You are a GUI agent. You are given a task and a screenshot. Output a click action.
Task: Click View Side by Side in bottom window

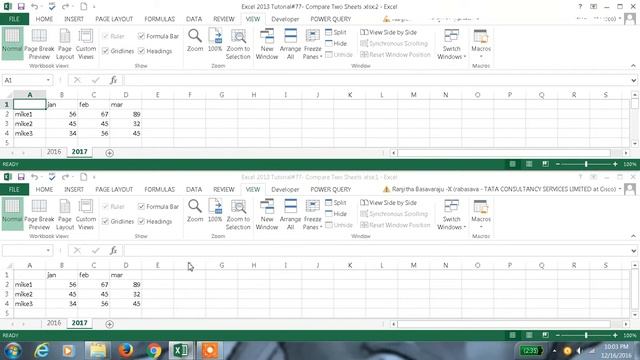click(389, 202)
